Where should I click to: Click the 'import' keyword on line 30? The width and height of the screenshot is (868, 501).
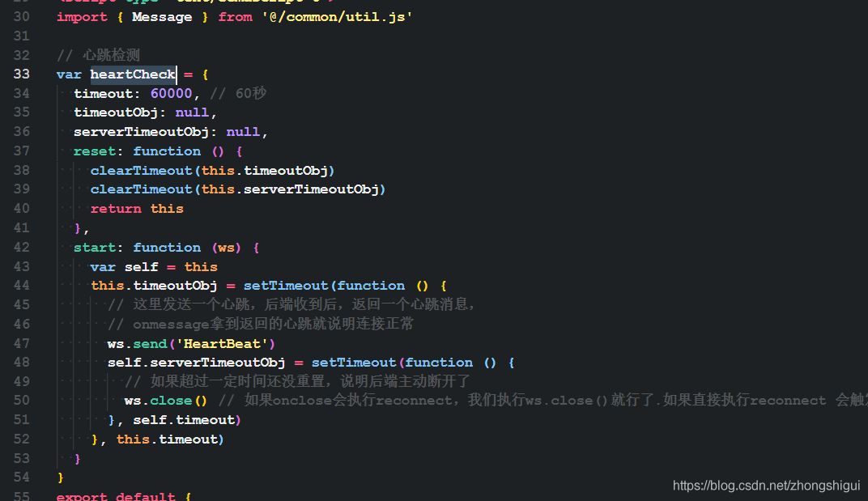[82, 17]
